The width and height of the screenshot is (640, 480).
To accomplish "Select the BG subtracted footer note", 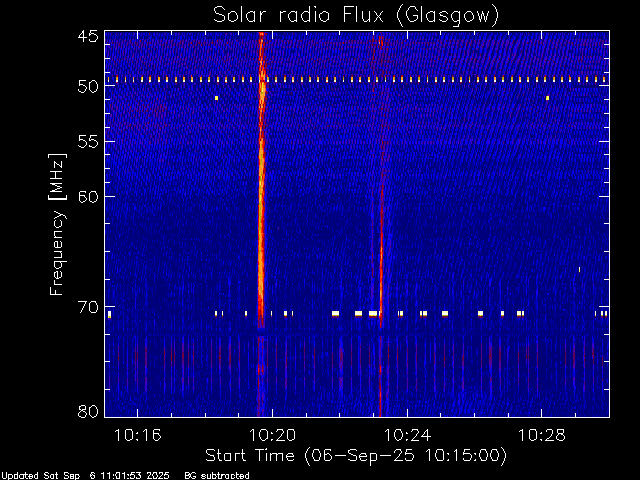I will (x=217, y=476).
